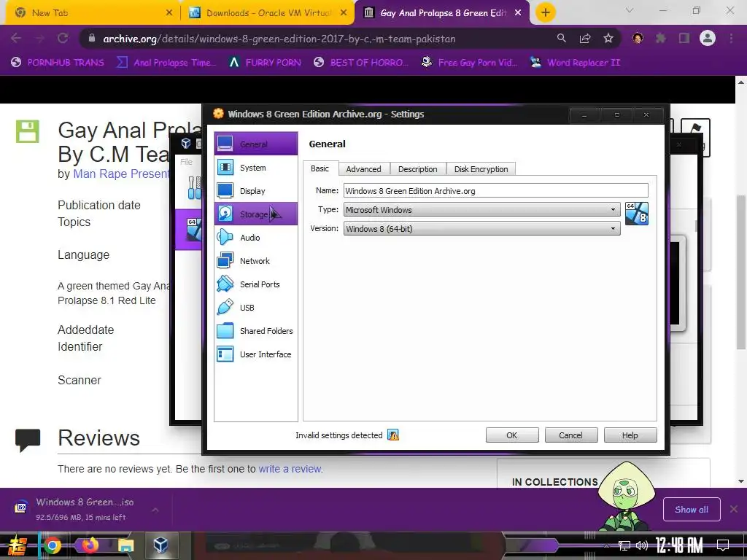Open a new browser tab with plus button
The width and height of the screenshot is (747, 560).
[x=546, y=12]
